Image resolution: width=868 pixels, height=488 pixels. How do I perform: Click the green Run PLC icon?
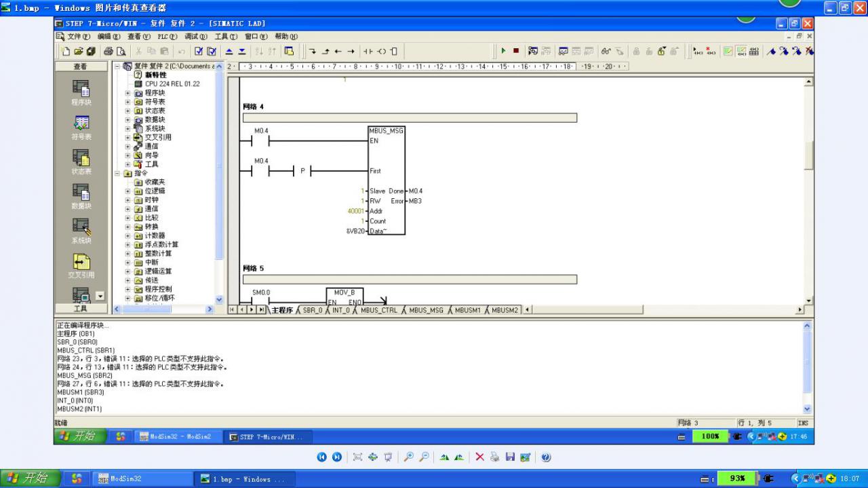click(x=503, y=51)
